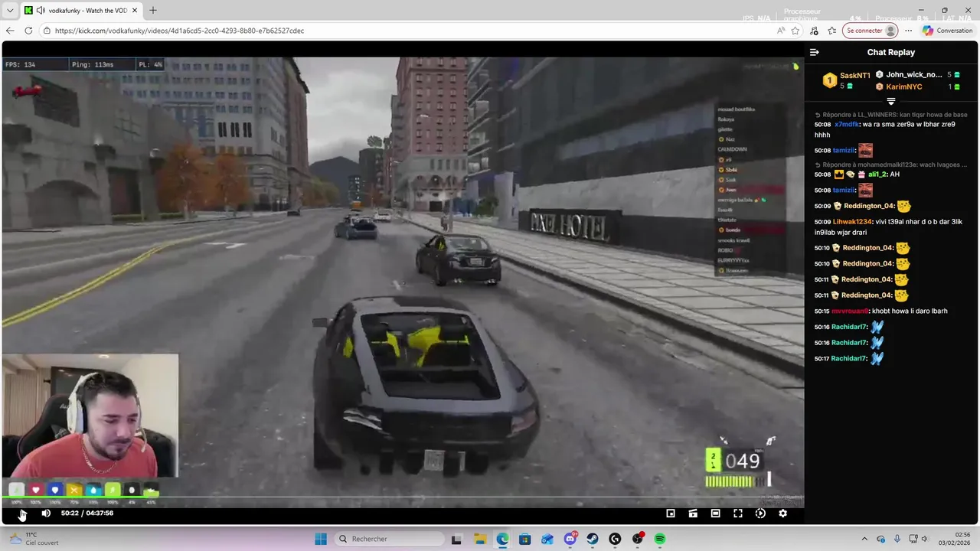Click SaskNT1 top gifter name
Screen dimensions: 980x551
click(x=855, y=76)
